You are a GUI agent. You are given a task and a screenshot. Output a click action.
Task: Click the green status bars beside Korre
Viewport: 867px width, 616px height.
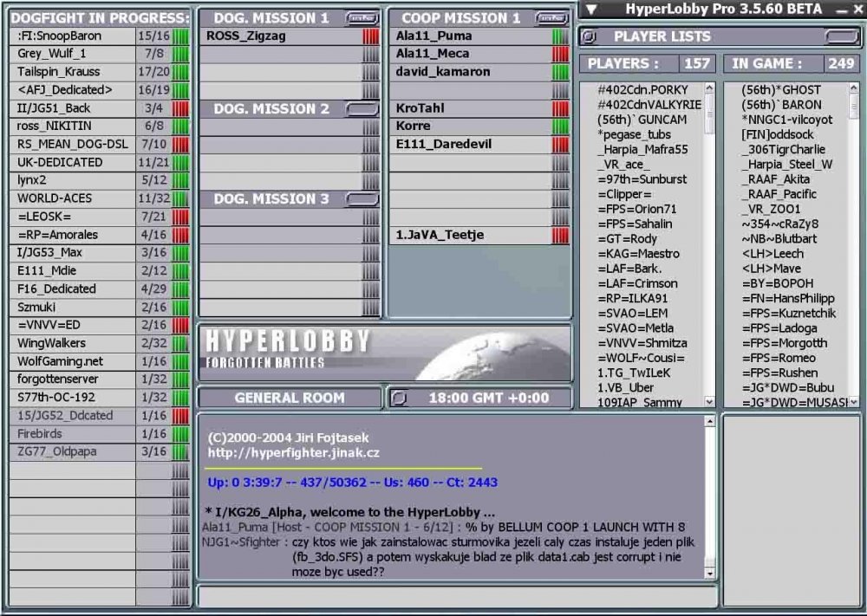pyautogui.click(x=560, y=126)
